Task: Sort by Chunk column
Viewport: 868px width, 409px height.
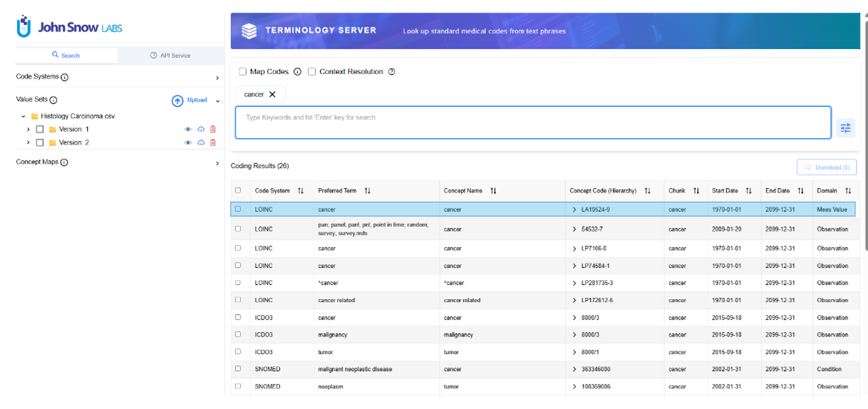Action: point(696,191)
